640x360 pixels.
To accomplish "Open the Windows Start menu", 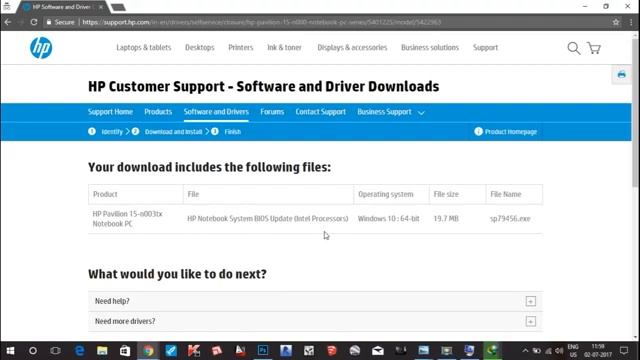I will coord(10,351).
